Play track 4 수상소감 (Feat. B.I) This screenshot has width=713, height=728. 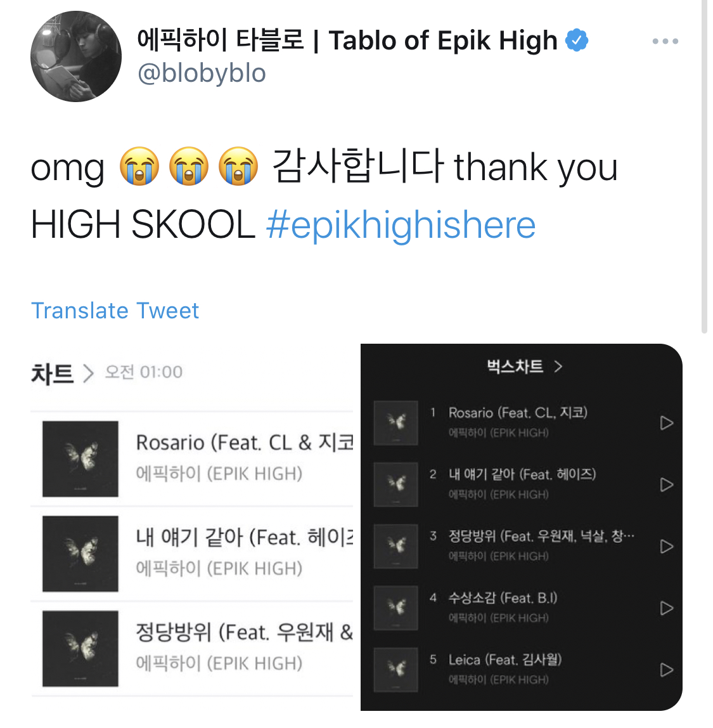667,608
